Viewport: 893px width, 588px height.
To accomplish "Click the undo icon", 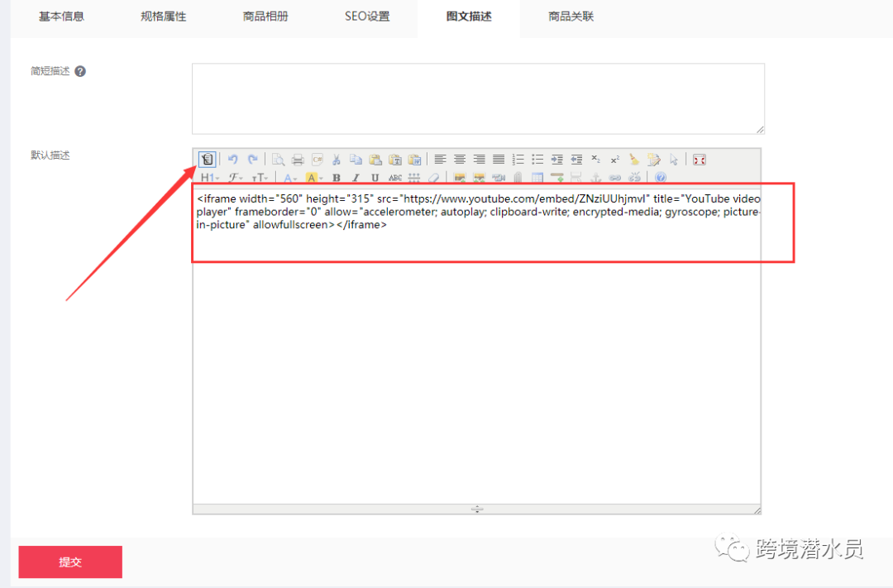I will click(x=233, y=159).
